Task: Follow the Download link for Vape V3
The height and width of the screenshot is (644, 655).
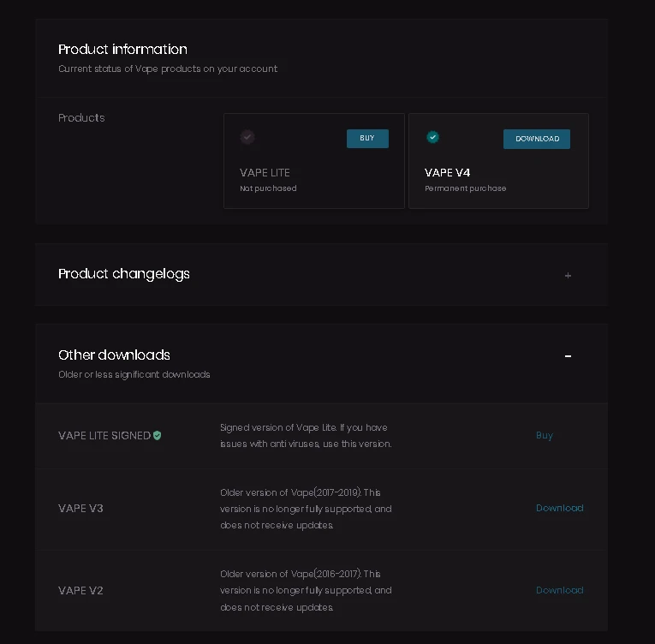Action: pos(559,508)
